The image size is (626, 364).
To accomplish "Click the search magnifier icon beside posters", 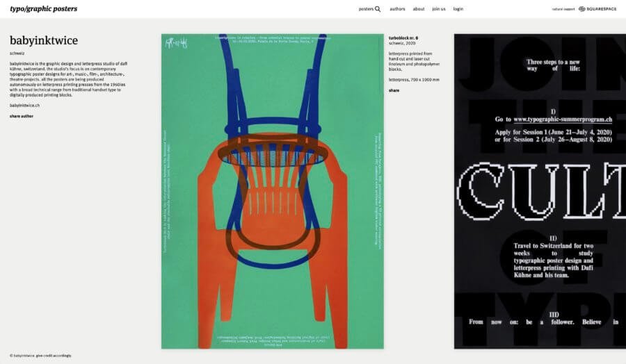I will (378, 9).
